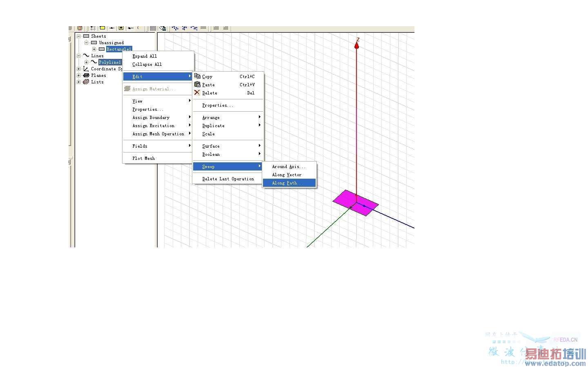The width and height of the screenshot is (588, 368).
Task: Collapse the Lines tree node
Action: [x=78, y=56]
